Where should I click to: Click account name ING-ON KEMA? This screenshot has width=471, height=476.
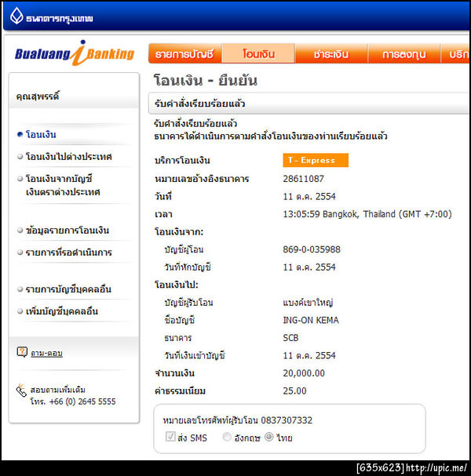coord(311,320)
